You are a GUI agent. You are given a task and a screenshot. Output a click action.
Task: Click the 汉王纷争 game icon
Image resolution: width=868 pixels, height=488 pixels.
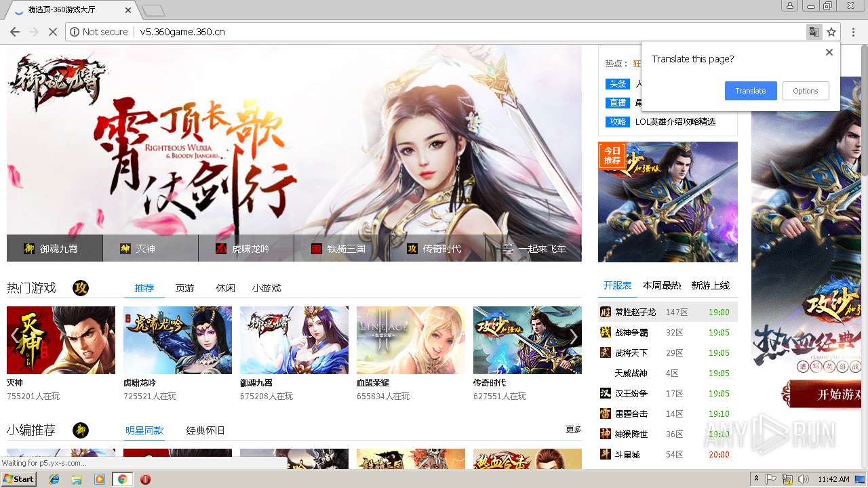click(606, 393)
